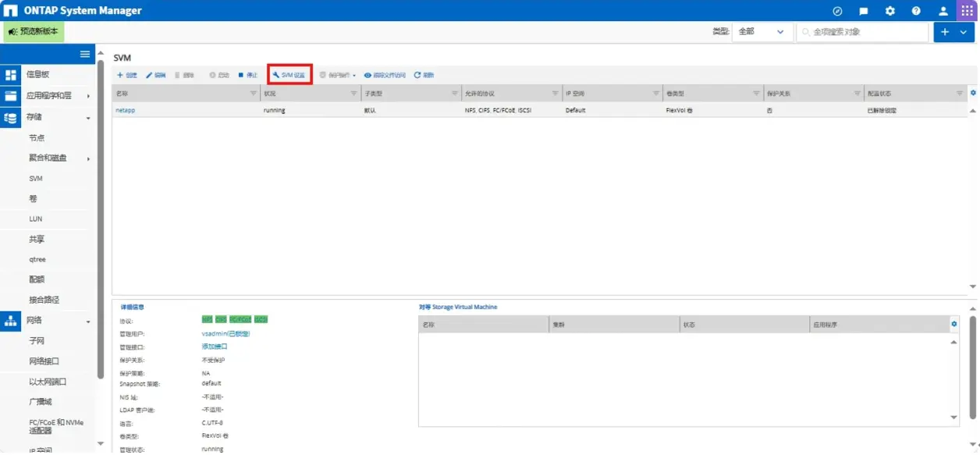
Task: Click the FlexVol 卷 table cell
Action: (x=680, y=111)
